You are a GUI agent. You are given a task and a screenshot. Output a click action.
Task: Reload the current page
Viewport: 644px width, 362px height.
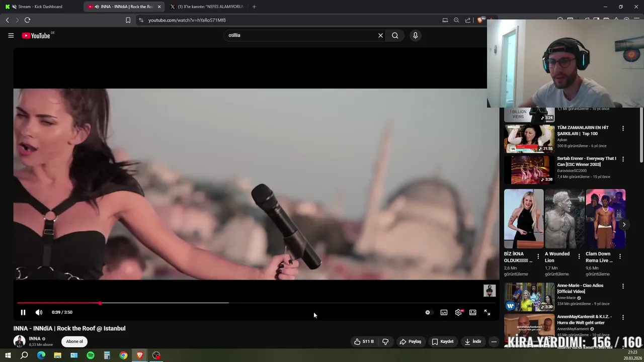(x=27, y=20)
